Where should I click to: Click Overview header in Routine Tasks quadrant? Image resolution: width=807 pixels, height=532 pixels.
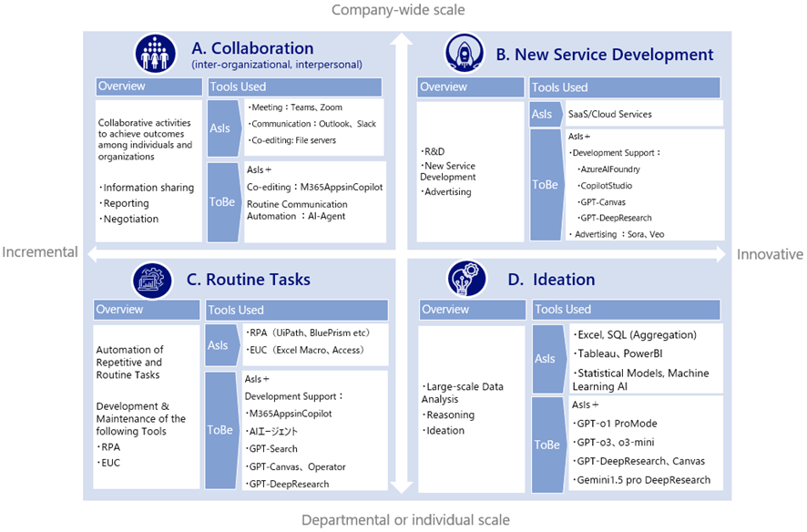coord(147,310)
